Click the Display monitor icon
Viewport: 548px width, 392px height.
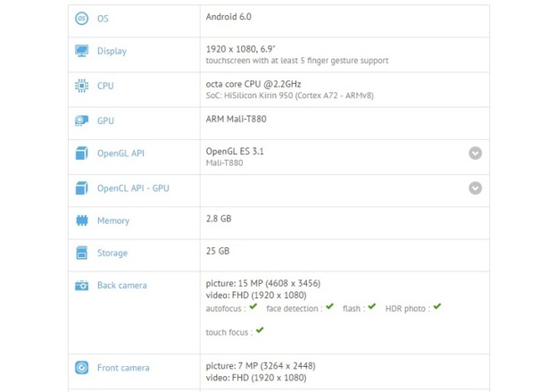pyautogui.click(x=82, y=51)
